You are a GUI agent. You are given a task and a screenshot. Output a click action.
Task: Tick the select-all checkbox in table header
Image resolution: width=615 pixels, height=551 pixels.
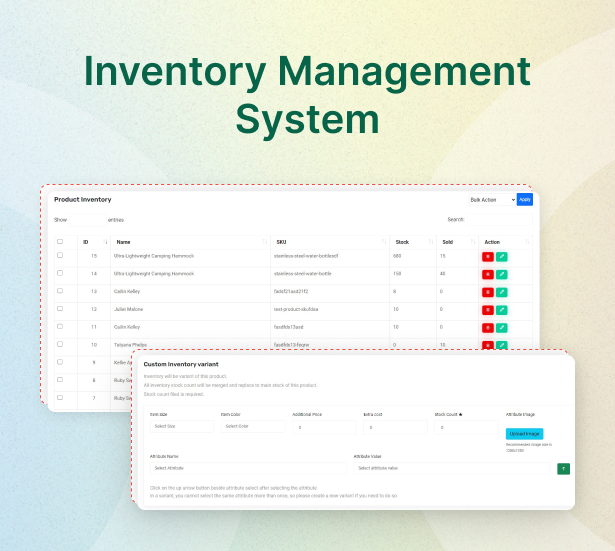60,241
